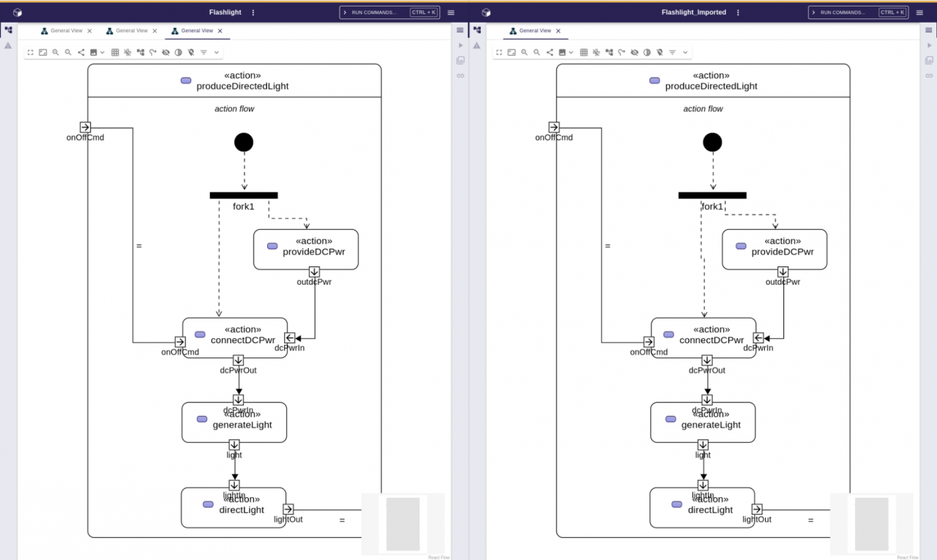
Task: Zoom out on the Flashlight diagram
Action: click(x=68, y=53)
